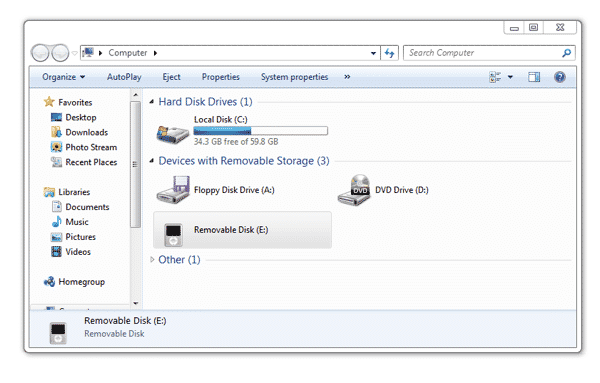Open Music library
Screen dimensions: 600x383
click(x=77, y=222)
